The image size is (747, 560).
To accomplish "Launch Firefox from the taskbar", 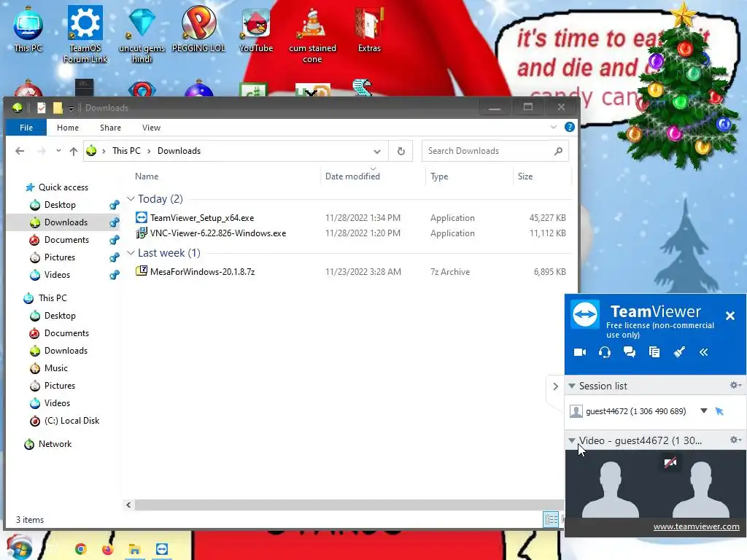I will 108,549.
